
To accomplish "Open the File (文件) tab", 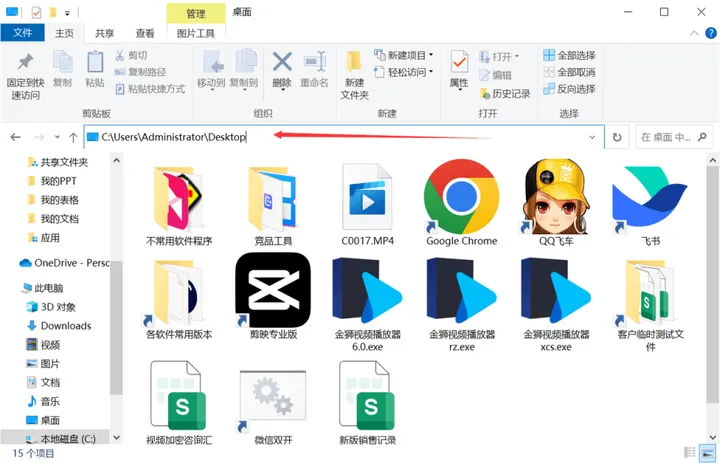I will (22, 33).
